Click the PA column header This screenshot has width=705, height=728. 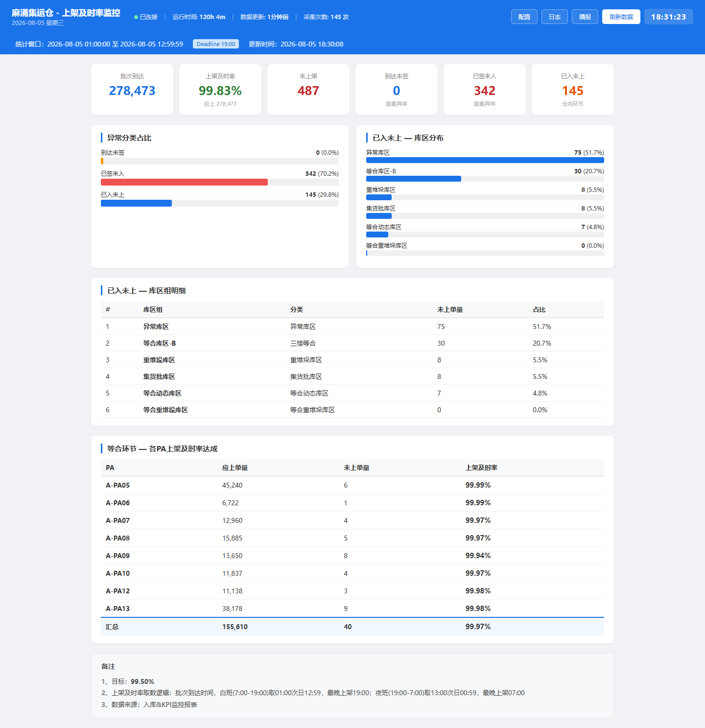(x=110, y=468)
